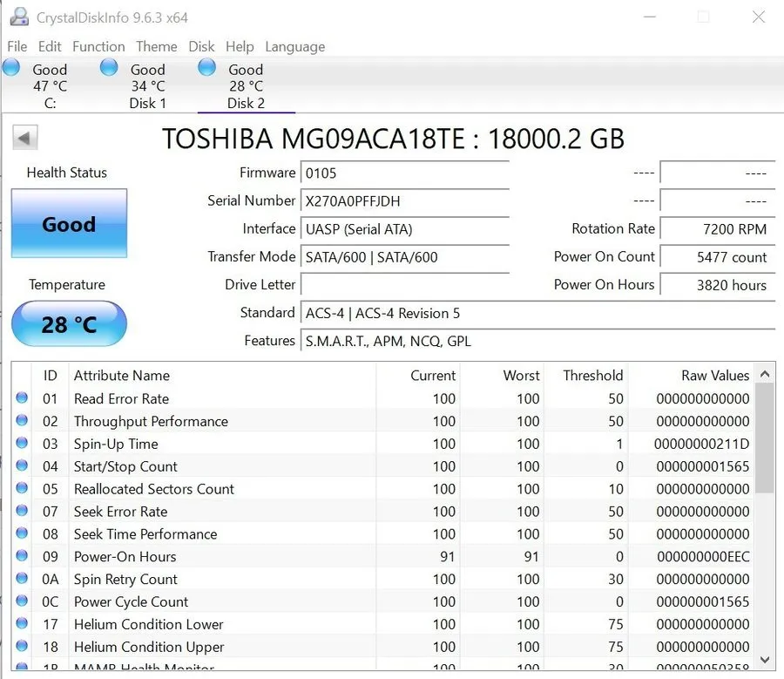Click the Power On Hours value 3820 hours

(x=718, y=285)
